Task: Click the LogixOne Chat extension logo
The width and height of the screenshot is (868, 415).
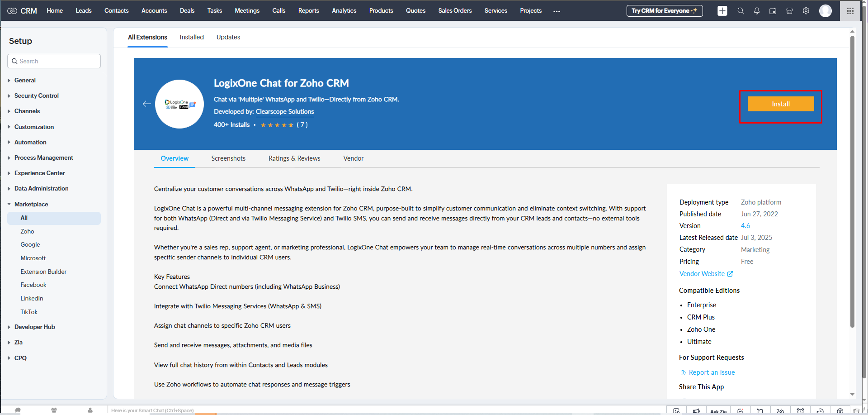Action: [x=179, y=104]
